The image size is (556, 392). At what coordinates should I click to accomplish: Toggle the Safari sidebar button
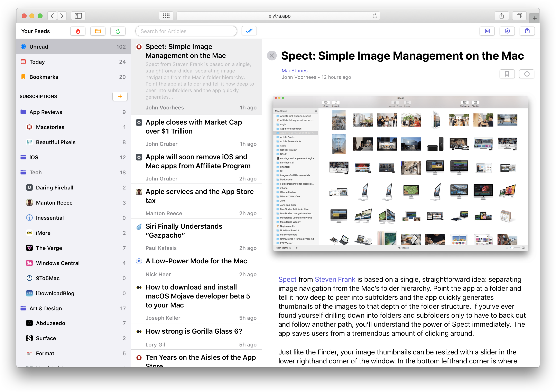(78, 16)
